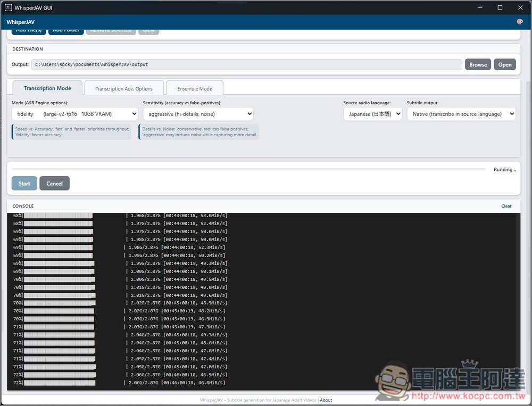Click the Start button
532x406 pixels.
[x=24, y=184]
